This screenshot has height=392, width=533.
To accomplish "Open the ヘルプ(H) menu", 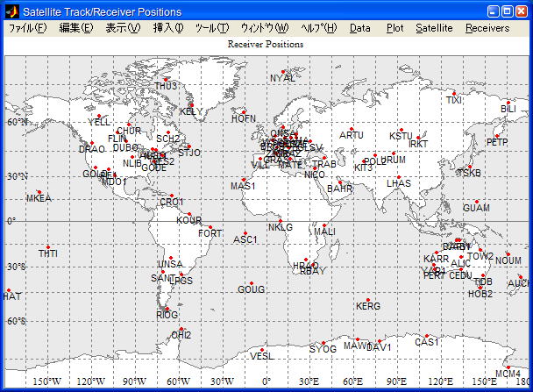I will pos(318,28).
